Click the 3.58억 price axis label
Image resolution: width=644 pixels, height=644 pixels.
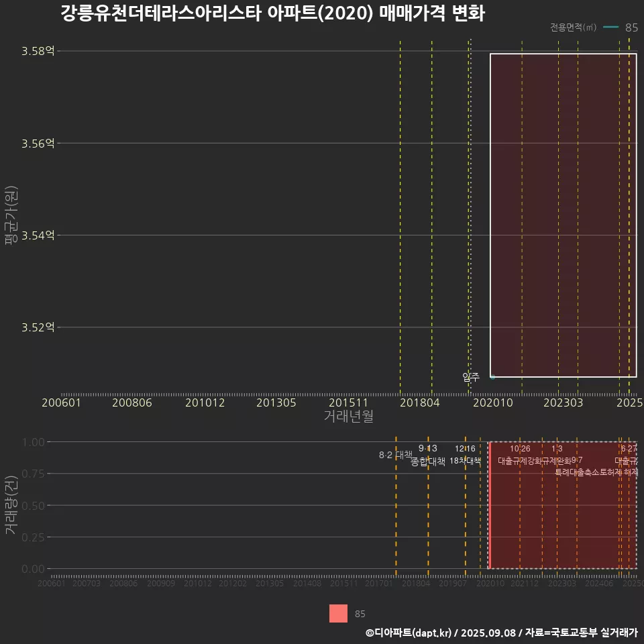click(x=38, y=51)
